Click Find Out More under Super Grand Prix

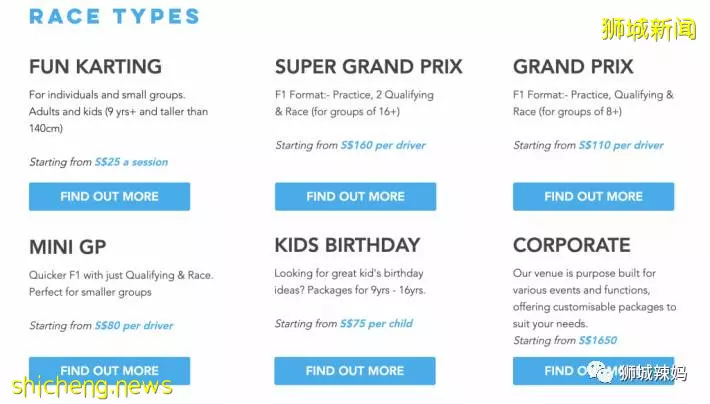tap(355, 197)
